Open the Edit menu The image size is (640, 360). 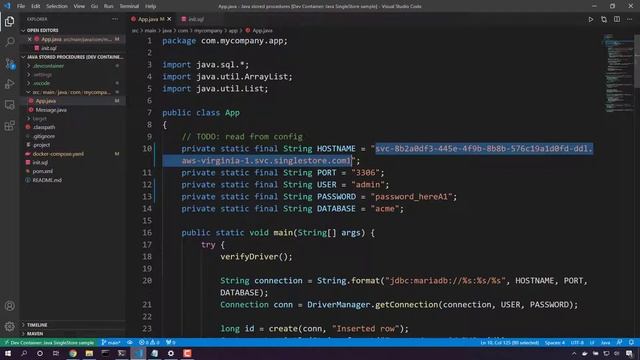(36, 6)
